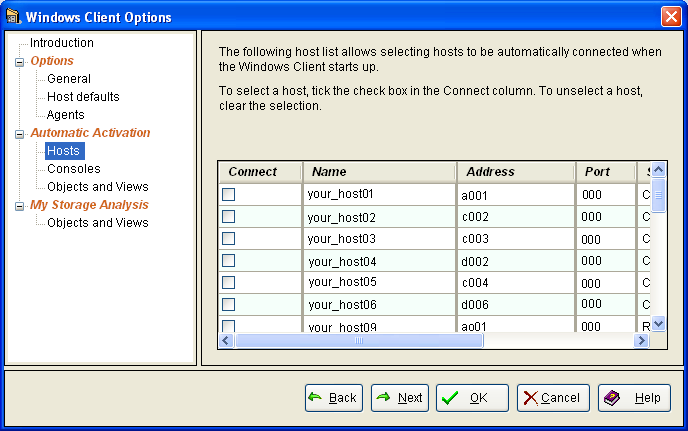Click the horizontal scrollbar right arrow
This screenshot has width=688, height=431.
[642, 341]
